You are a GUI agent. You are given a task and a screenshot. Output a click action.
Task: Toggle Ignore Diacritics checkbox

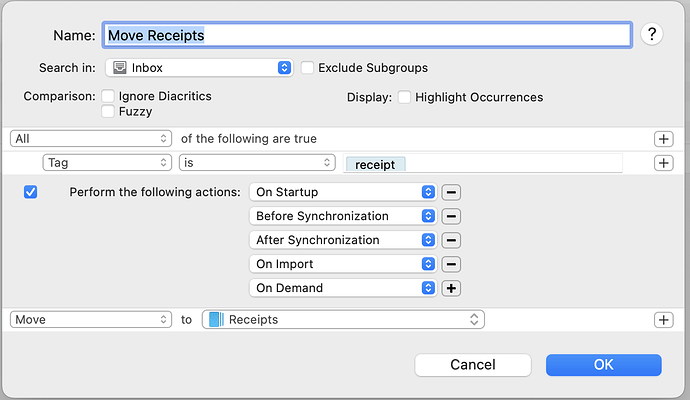pyautogui.click(x=108, y=96)
